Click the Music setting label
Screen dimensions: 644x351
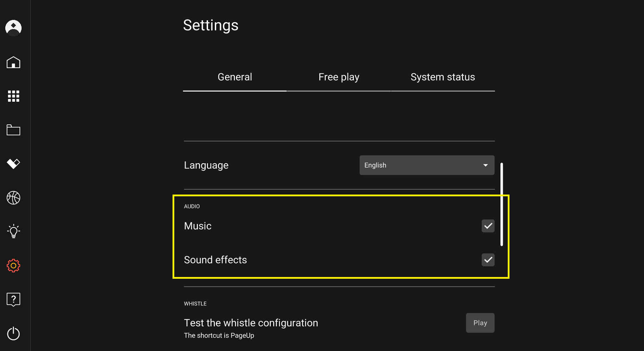pos(198,226)
